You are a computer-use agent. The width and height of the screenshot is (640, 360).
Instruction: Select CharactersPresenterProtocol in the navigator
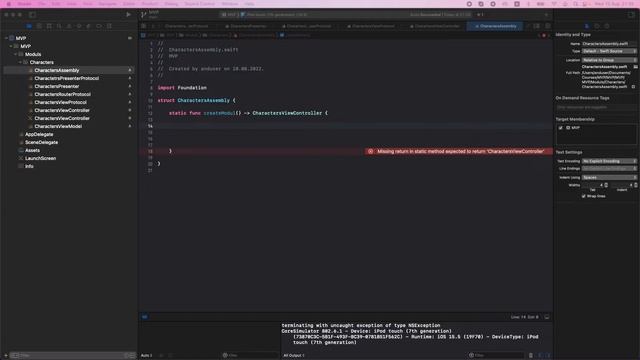pos(67,78)
